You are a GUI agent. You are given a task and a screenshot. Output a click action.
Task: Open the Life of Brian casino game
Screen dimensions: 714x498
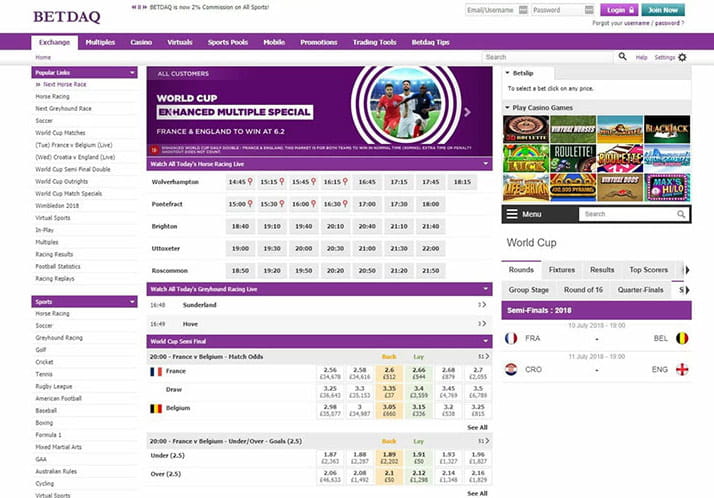[x=525, y=187]
